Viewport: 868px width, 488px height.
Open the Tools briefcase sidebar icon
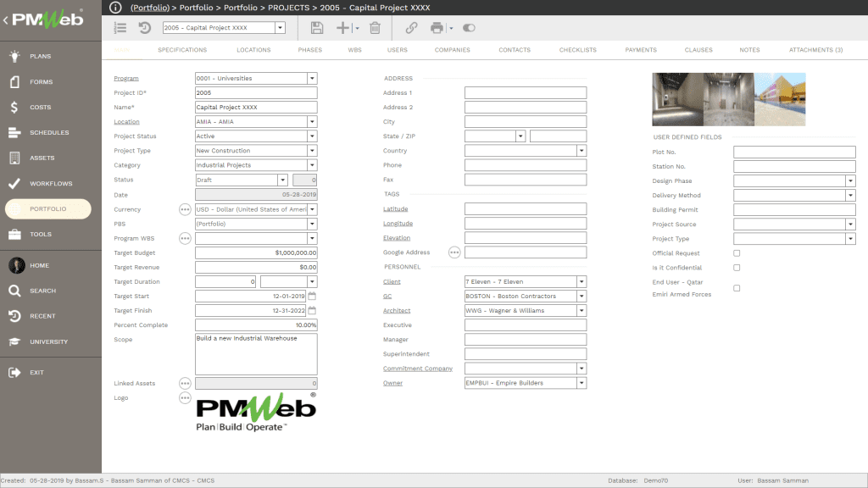click(x=14, y=234)
